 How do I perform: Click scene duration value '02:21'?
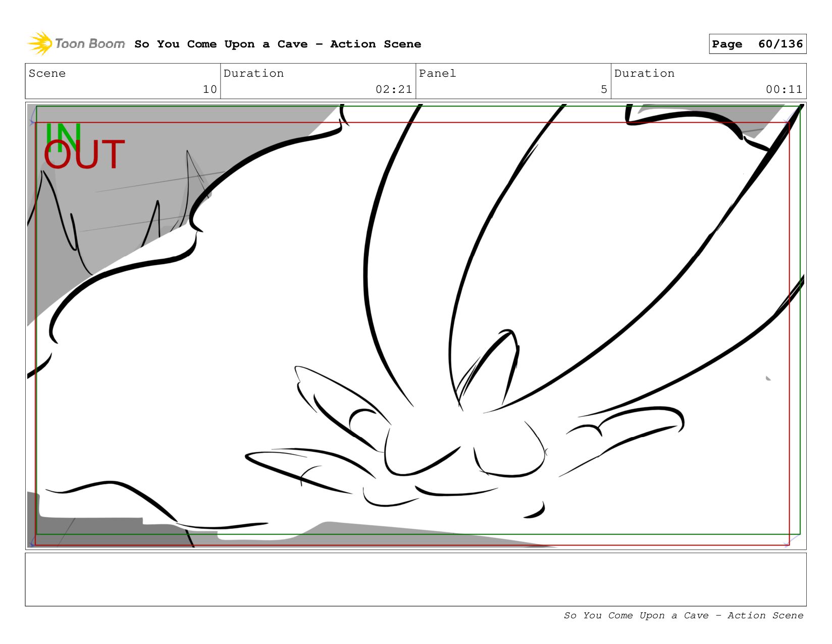point(394,89)
